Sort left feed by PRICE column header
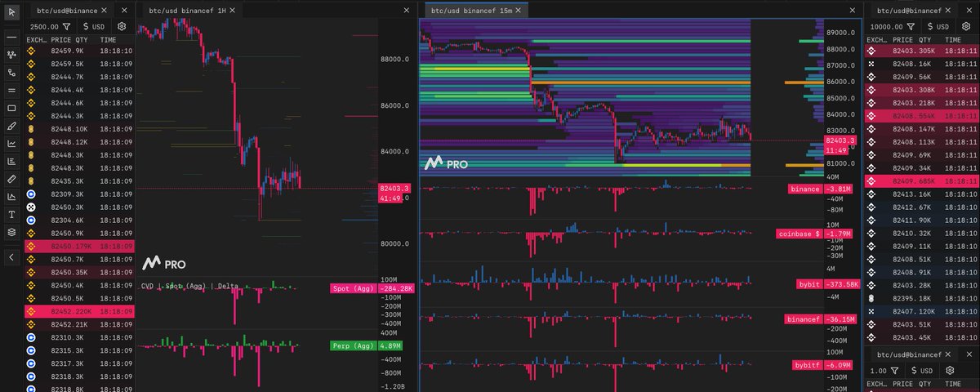Viewport: 980px width, 392px height. [x=63, y=39]
